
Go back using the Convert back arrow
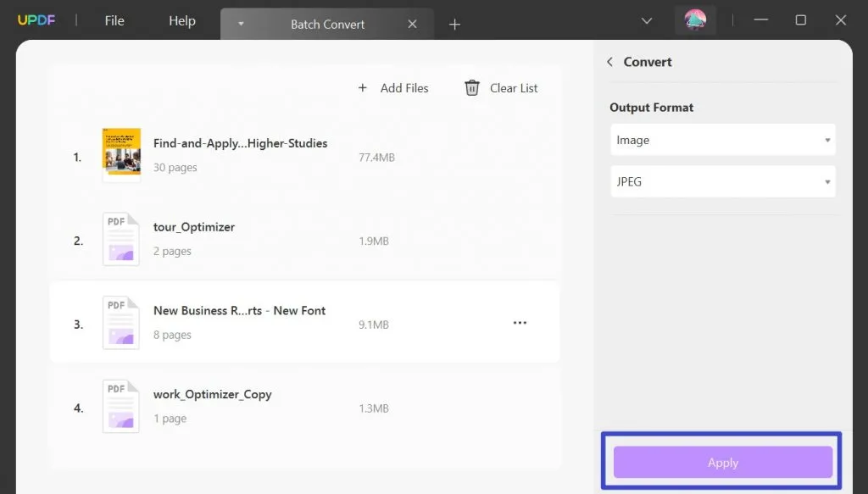(609, 62)
